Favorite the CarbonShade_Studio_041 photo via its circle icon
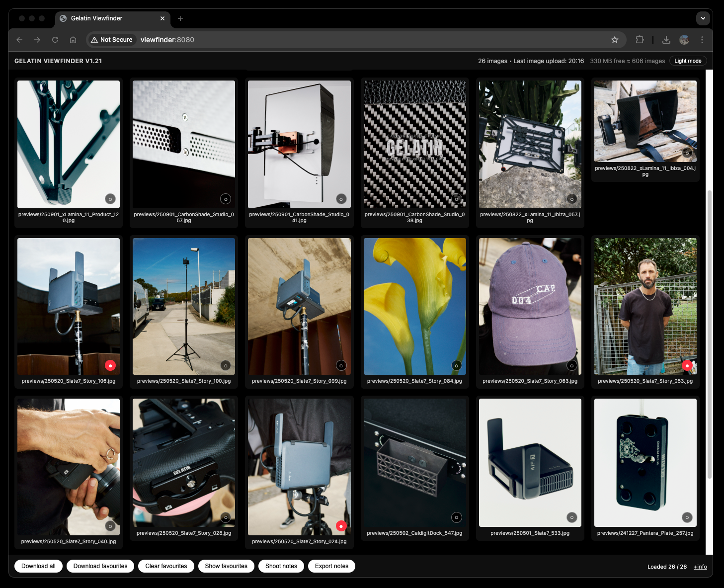Viewport: 724px width, 588px height. [341, 198]
